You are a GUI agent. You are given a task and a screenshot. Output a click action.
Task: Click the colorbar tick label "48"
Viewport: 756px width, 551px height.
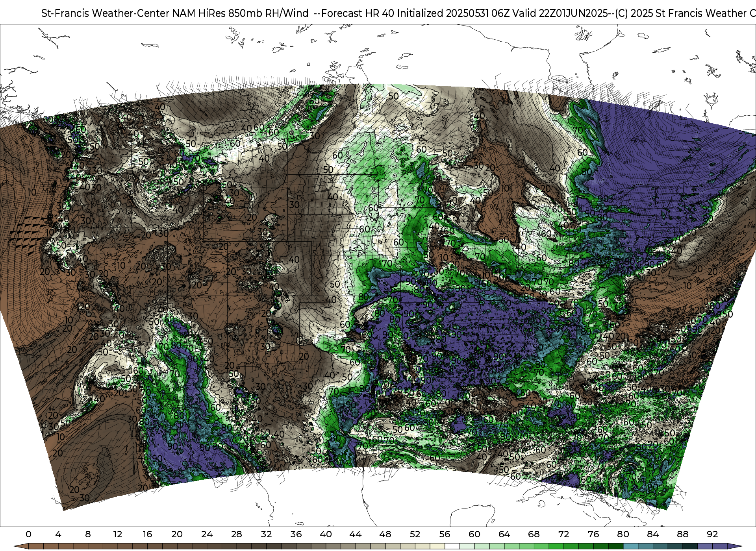(x=385, y=534)
